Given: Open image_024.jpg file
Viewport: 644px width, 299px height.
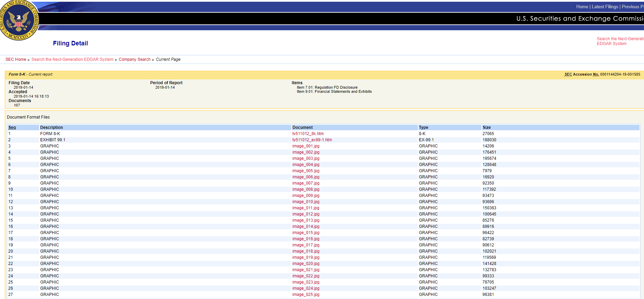Looking at the screenshot, I should point(306,288).
